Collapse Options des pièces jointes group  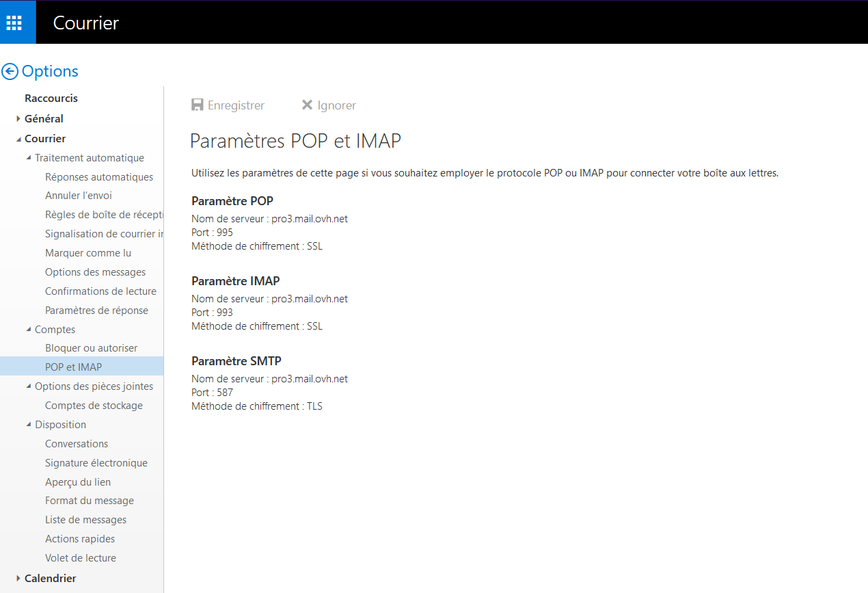click(x=29, y=386)
